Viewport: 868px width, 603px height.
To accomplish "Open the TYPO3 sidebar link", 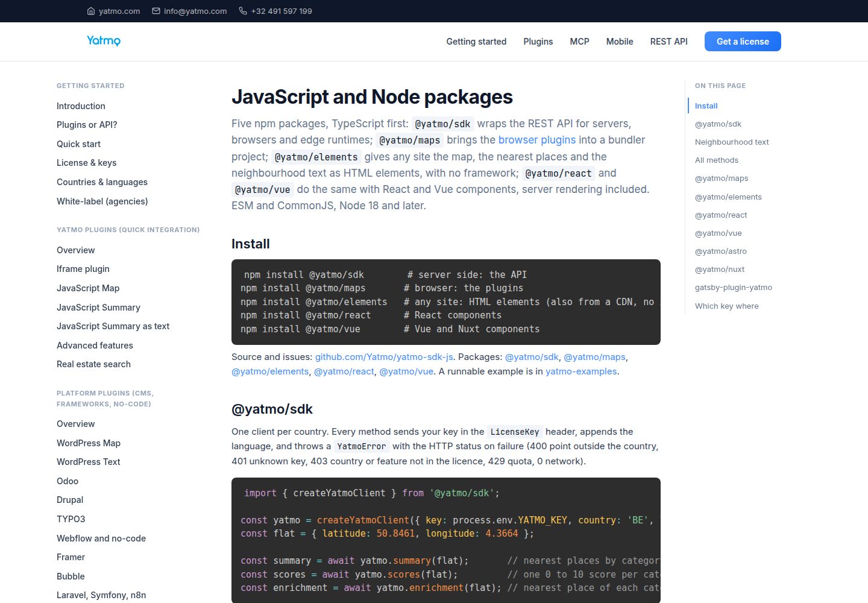I will (x=71, y=519).
